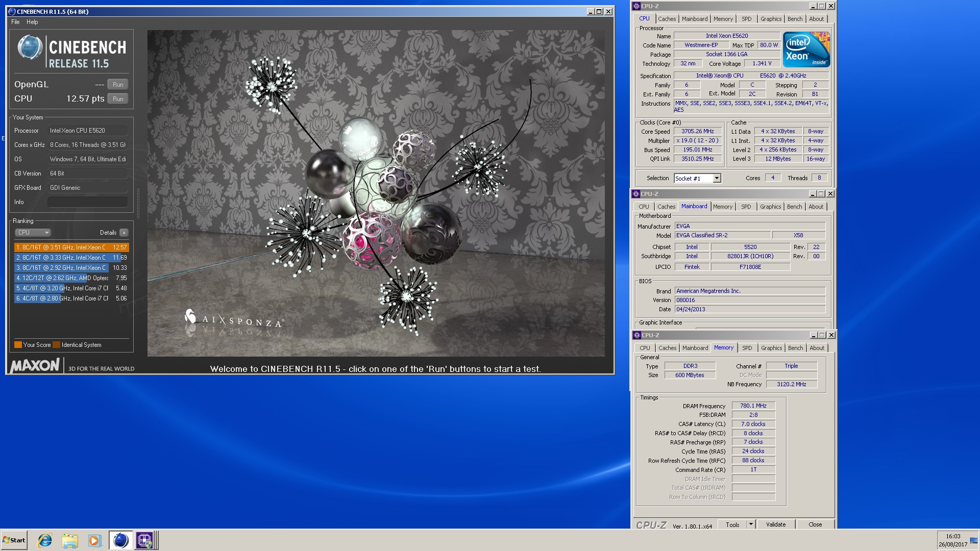Click the brown Identical System legend swatch
The image size is (980, 551).
pyautogui.click(x=57, y=345)
